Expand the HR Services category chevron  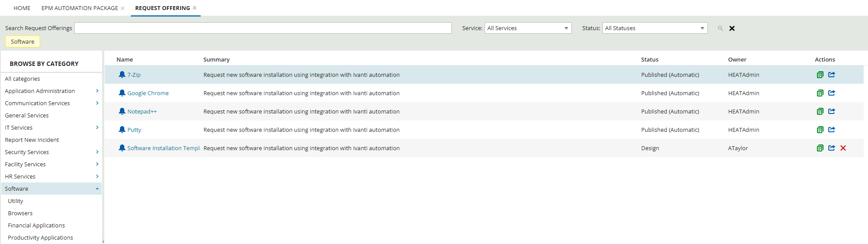click(x=97, y=176)
